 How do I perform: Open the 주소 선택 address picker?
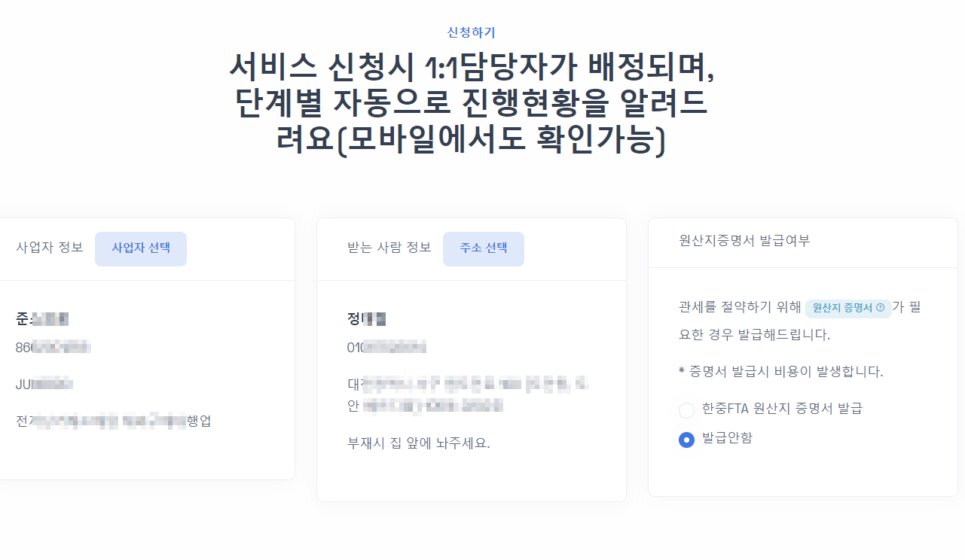pos(483,248)
